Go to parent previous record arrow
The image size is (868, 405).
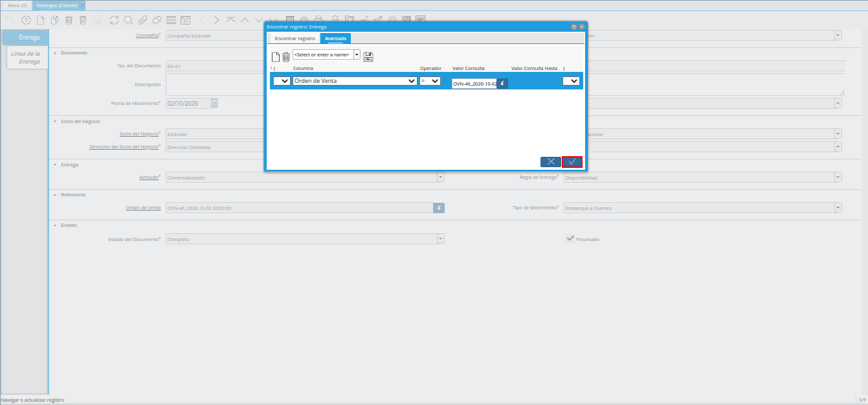203,20
